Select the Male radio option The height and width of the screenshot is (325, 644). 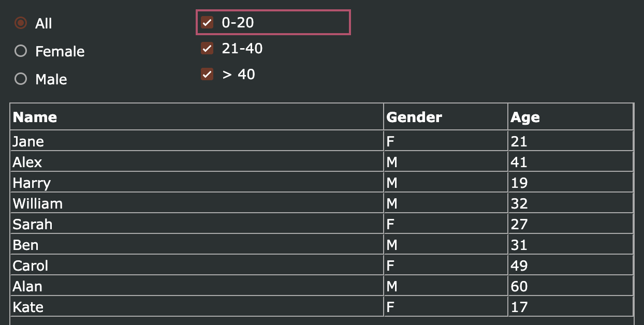21,79
